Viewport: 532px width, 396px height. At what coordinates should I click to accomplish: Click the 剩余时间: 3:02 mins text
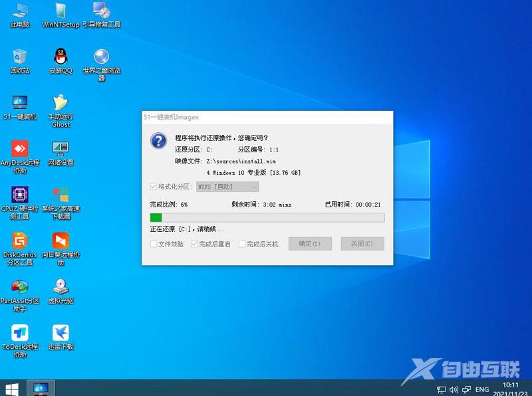[261, 205]
